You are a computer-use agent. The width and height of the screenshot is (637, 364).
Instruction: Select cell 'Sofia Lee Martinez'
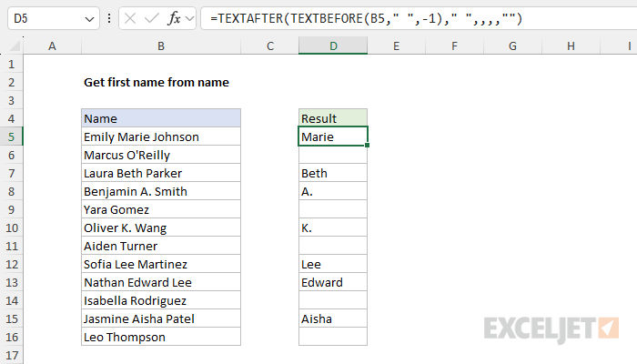pos(161,264)
